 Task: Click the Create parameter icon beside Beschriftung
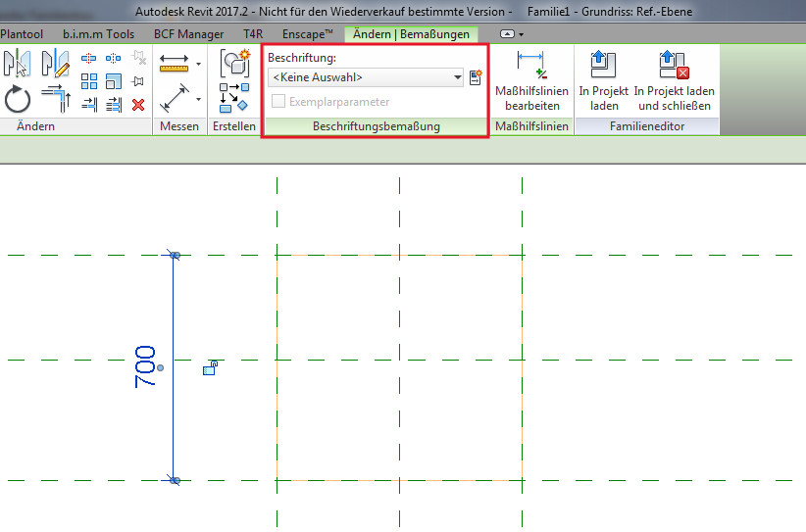477,77
